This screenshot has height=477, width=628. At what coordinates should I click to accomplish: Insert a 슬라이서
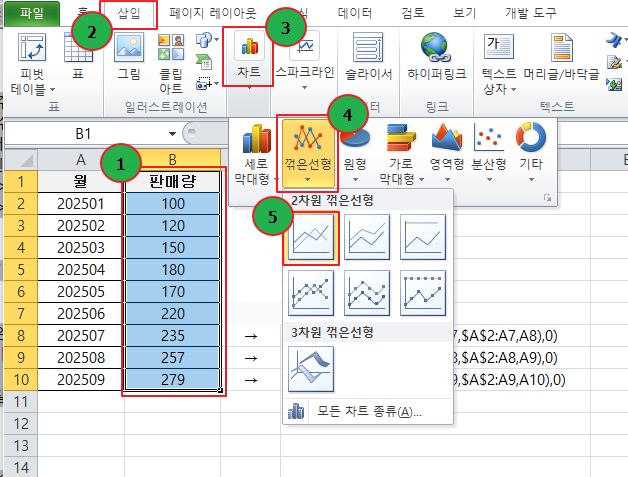pos(368,57)
